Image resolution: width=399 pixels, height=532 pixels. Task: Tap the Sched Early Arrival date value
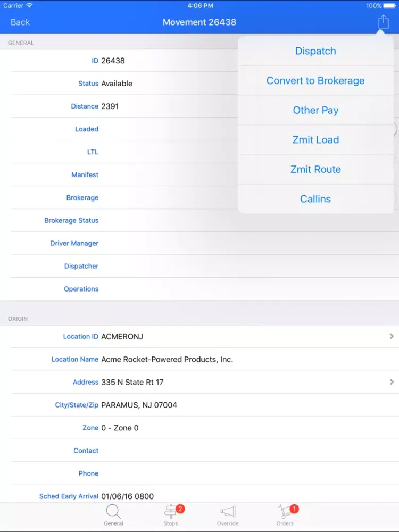click(x=127, y=496)
